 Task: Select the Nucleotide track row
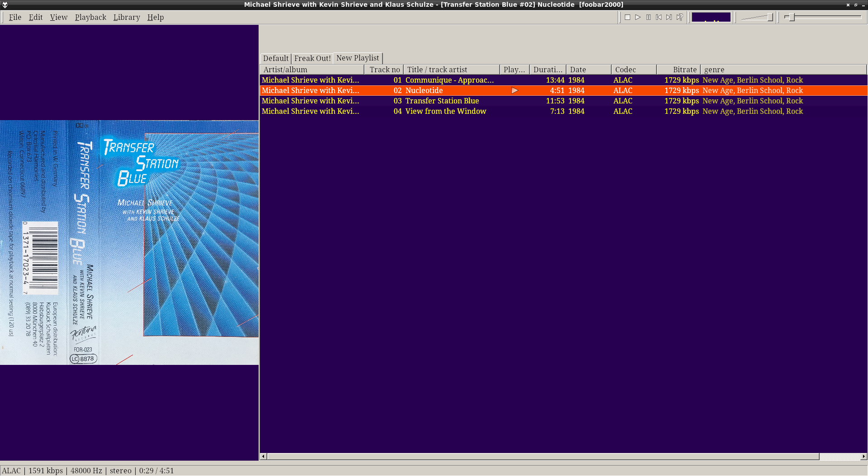click(x=563, y=90)
